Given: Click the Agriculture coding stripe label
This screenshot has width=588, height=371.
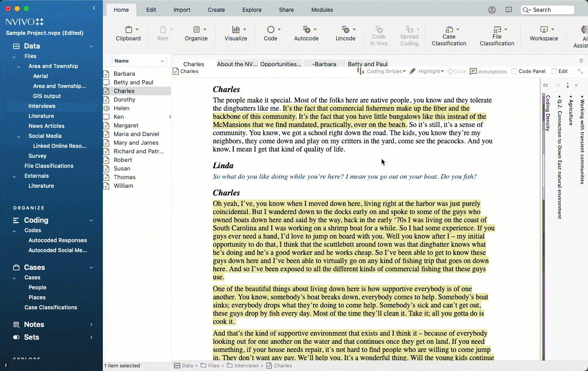Looking at the screenshot, I should coord(570,110).
